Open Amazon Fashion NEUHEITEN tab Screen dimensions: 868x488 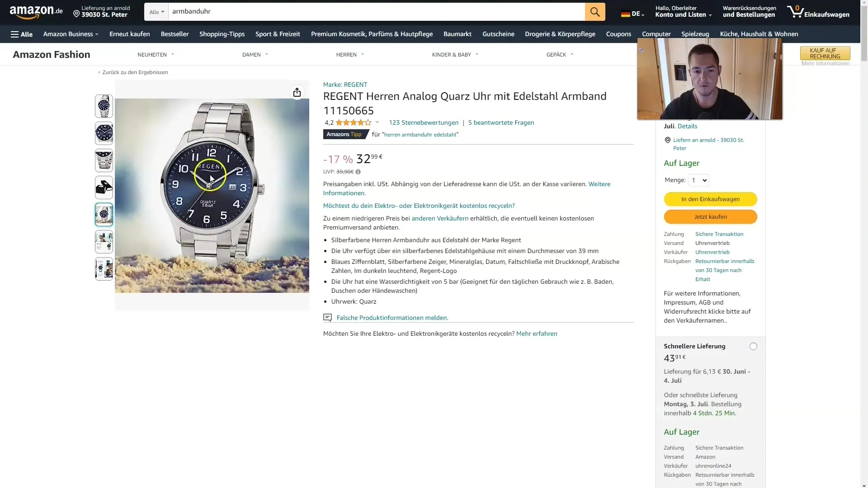point(152,54)
